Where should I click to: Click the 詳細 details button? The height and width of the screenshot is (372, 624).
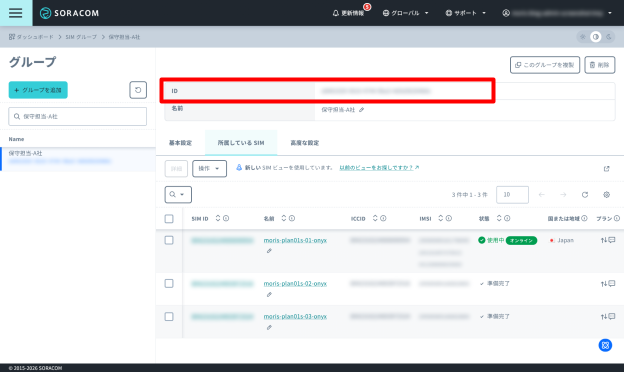(176, 169)
